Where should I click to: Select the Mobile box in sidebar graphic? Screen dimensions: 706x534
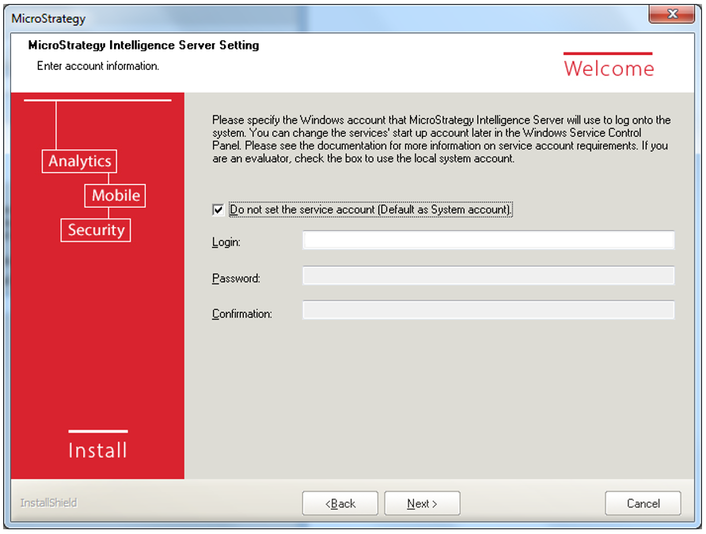[x=116, y=195]
